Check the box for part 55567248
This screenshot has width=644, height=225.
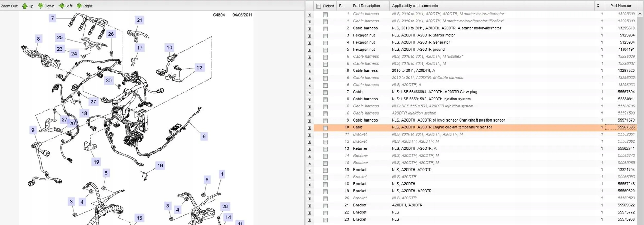[325, 185]
